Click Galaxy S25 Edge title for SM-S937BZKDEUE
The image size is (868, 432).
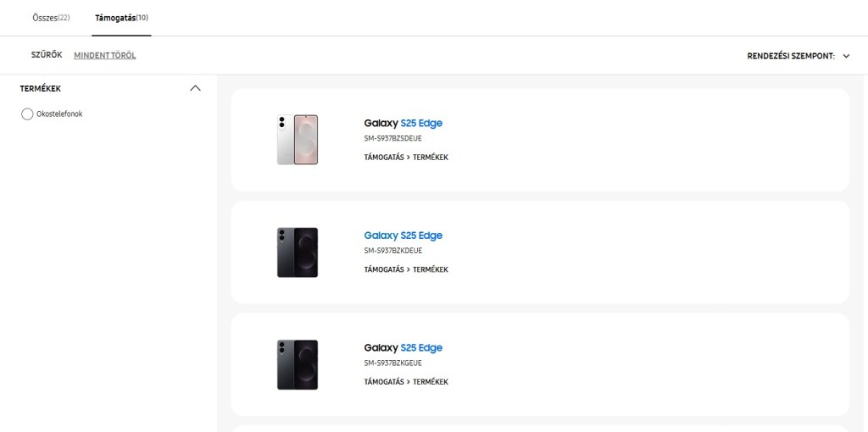[403, 235]
